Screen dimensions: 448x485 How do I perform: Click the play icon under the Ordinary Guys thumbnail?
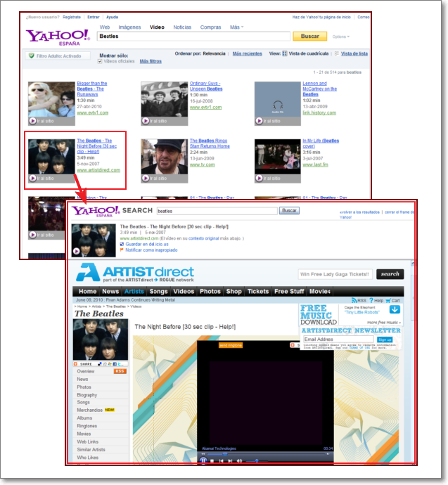(x=146, y=121)
